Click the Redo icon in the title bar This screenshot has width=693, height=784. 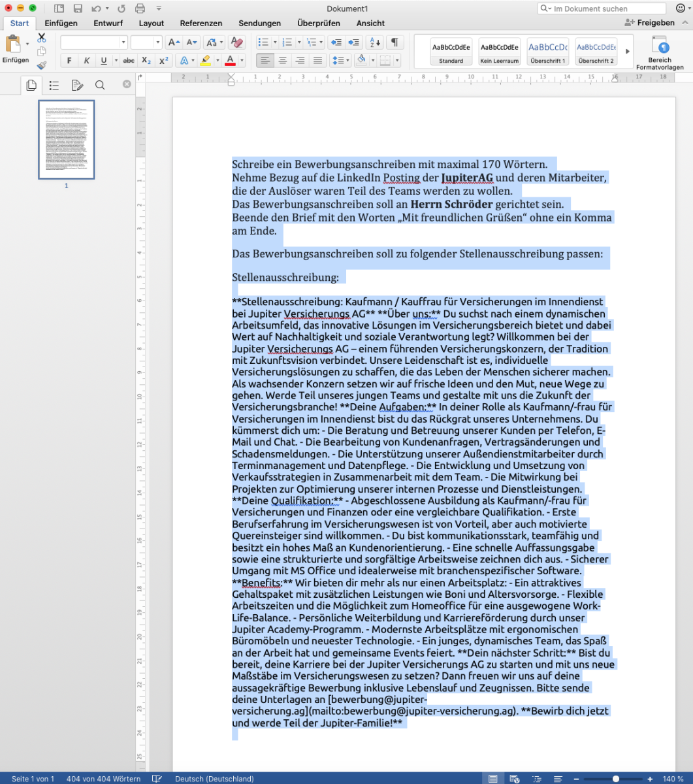point(121,8)
